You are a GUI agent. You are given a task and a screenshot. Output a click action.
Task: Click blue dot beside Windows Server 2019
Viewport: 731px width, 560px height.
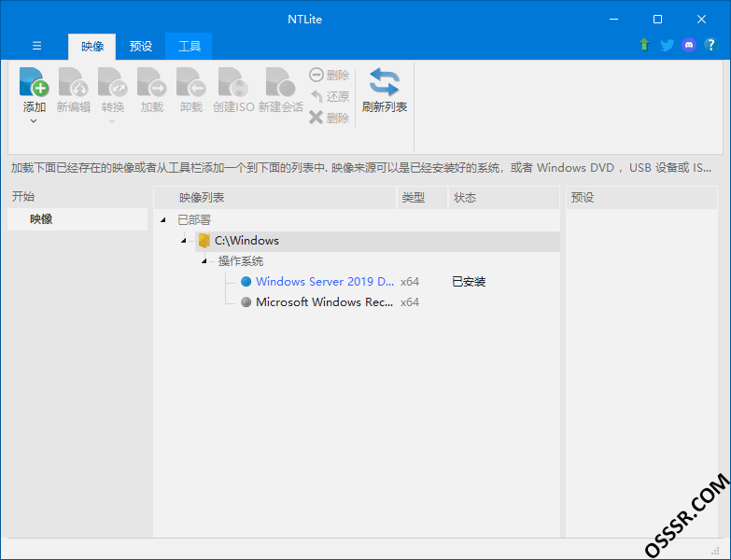[x=246, y=281]
